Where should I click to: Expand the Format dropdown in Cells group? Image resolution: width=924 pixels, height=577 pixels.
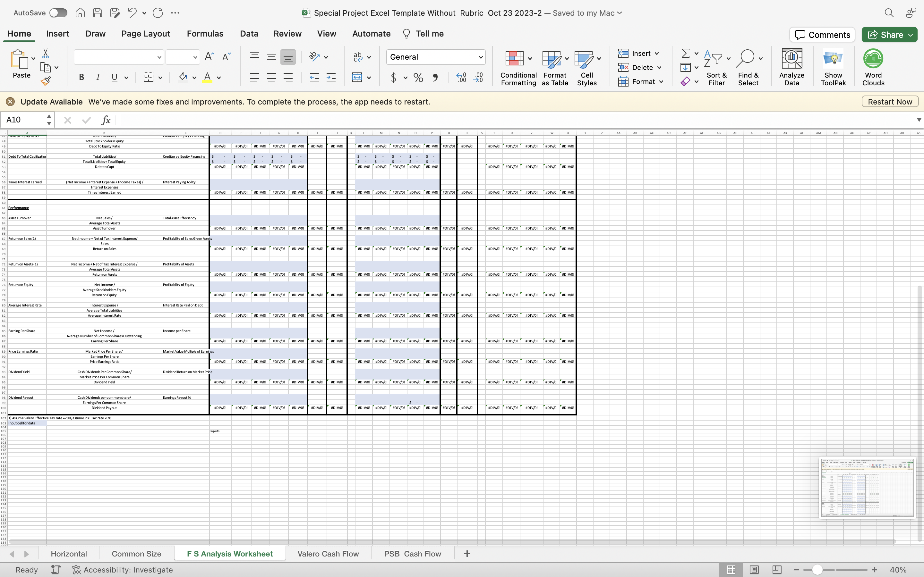tap(661, 82)
